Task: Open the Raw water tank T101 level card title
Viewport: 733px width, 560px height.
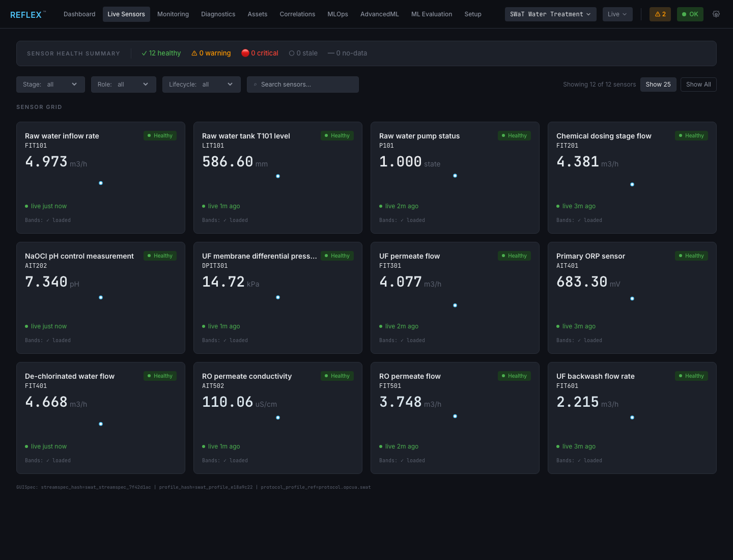Action: tap(246, 136)
